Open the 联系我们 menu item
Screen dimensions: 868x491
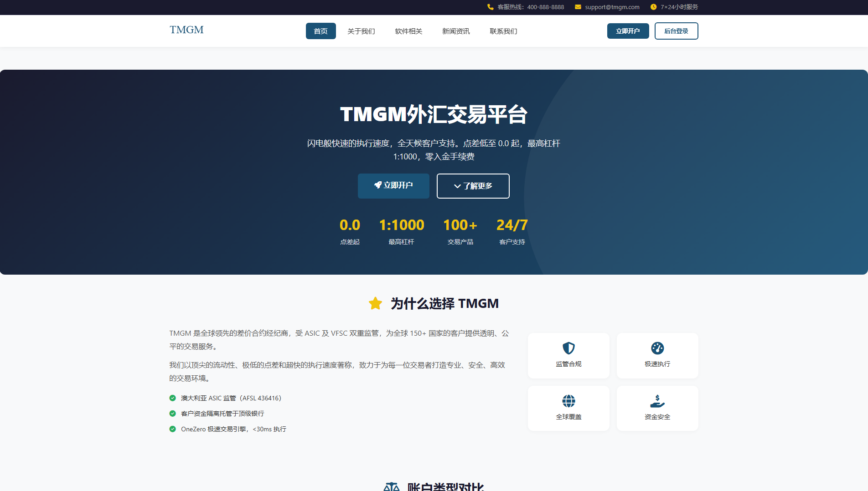point(503,31)
